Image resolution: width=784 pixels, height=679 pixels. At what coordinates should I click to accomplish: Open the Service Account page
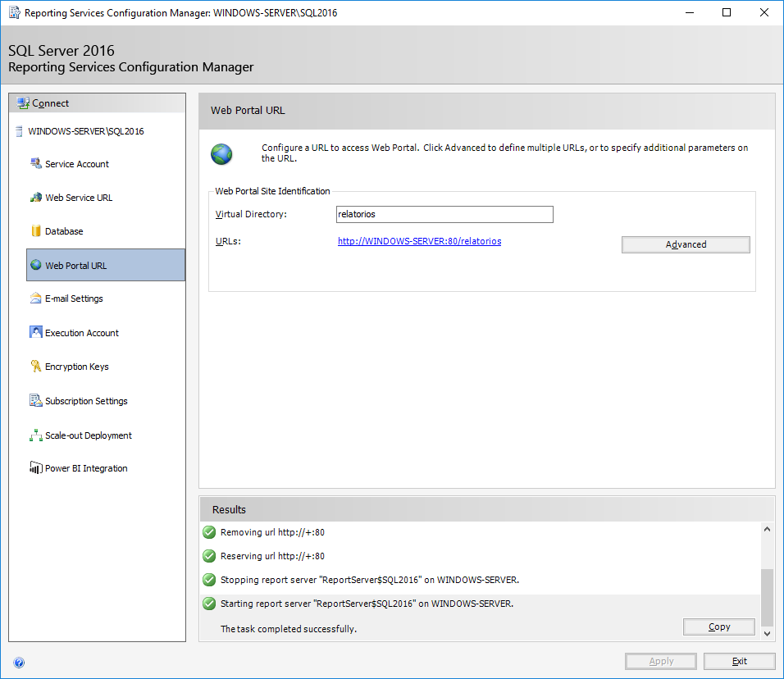point(77,164)
